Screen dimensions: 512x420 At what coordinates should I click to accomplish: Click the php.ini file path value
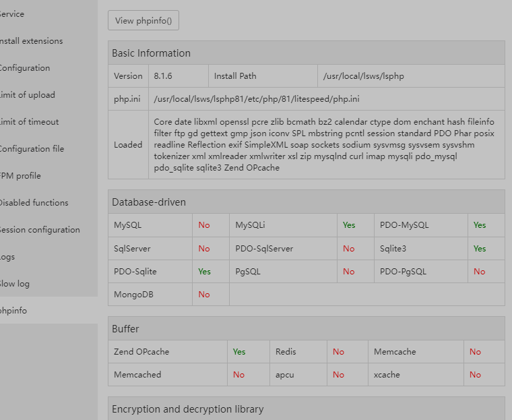pyautogui.click(x=257, y=99)
